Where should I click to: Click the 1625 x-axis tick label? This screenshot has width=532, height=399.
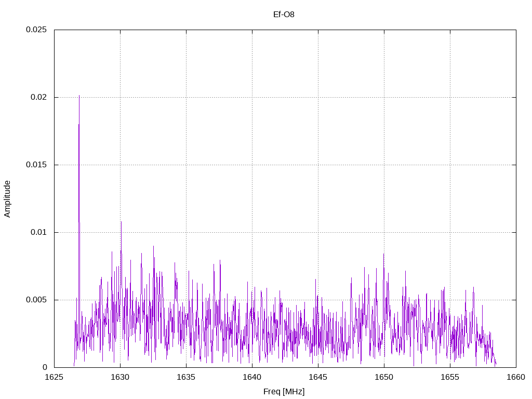click(x=54, y=377)
